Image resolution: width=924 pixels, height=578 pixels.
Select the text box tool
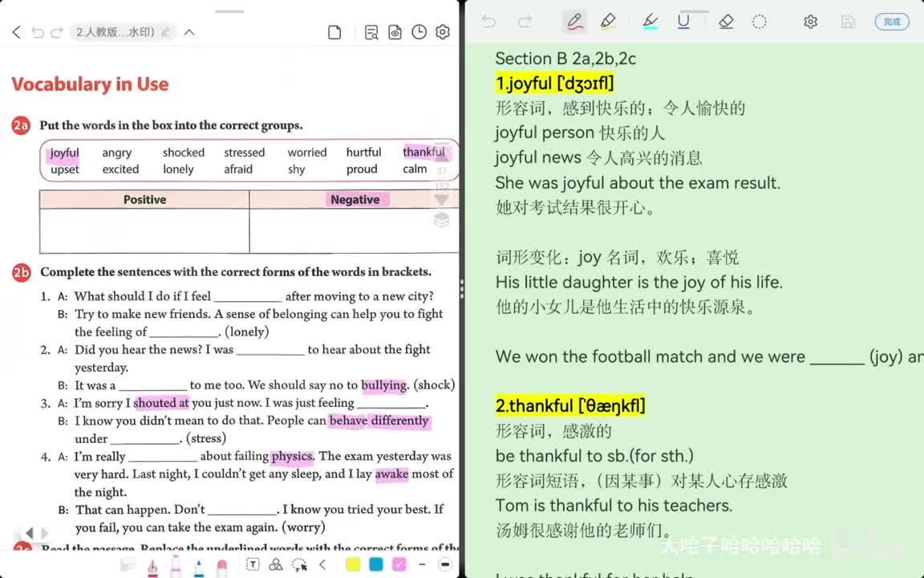[x=253, y=564]
